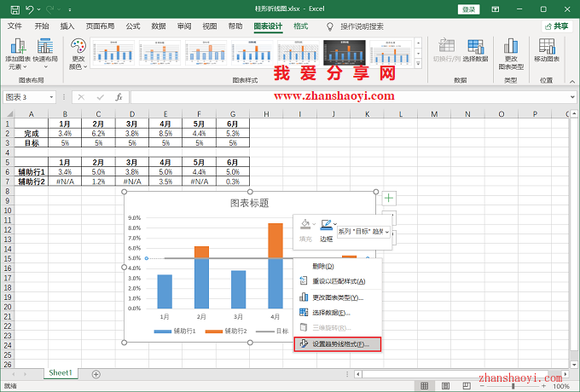
Task: Click the zoom out minus button
Action: [x=482, y=386]
